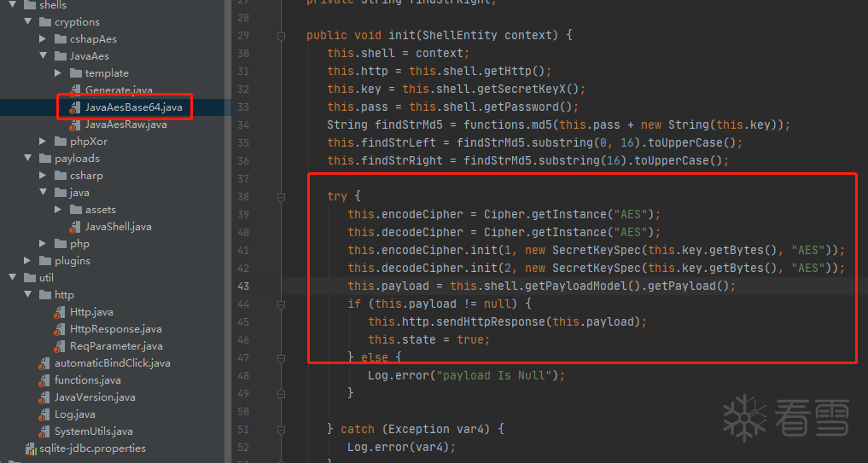Click the functions.java file icon
Screen dimensions: 868x463
pos(45,382)
